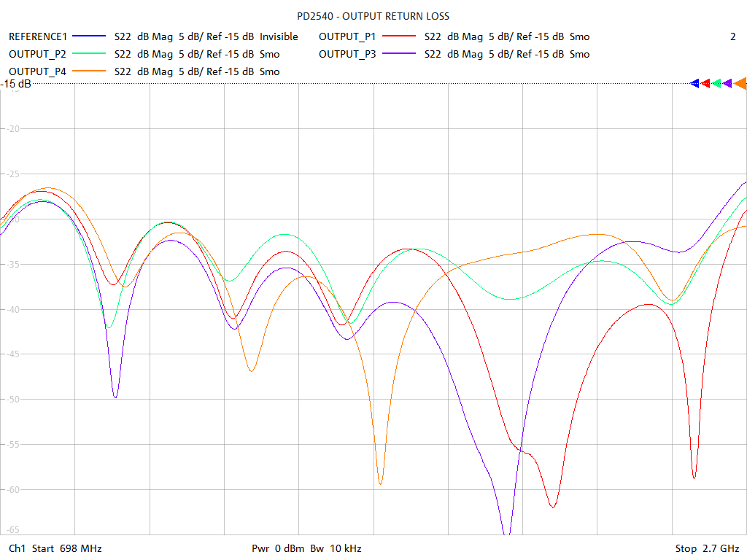Click the -25 y-axis tick label
747x560 pixels.
tap(12, 174)
